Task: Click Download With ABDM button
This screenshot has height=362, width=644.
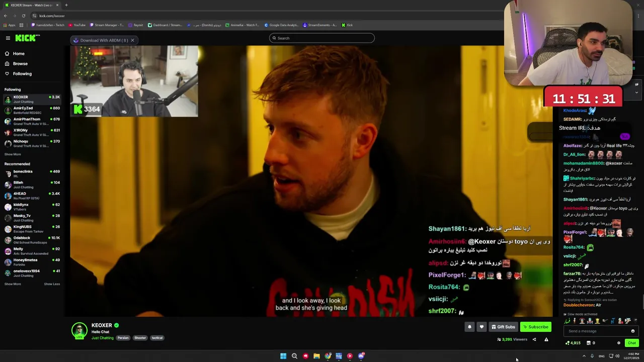Action: click(100, 40)
